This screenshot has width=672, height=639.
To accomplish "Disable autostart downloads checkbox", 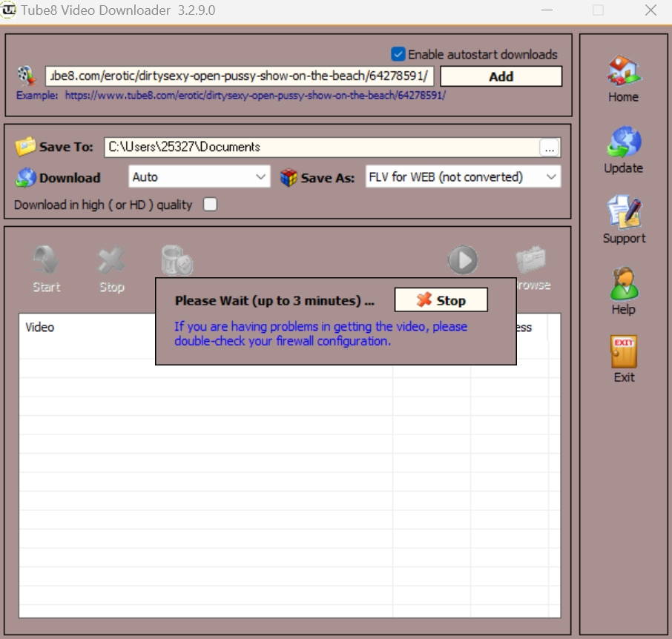I will coord(398,53).
